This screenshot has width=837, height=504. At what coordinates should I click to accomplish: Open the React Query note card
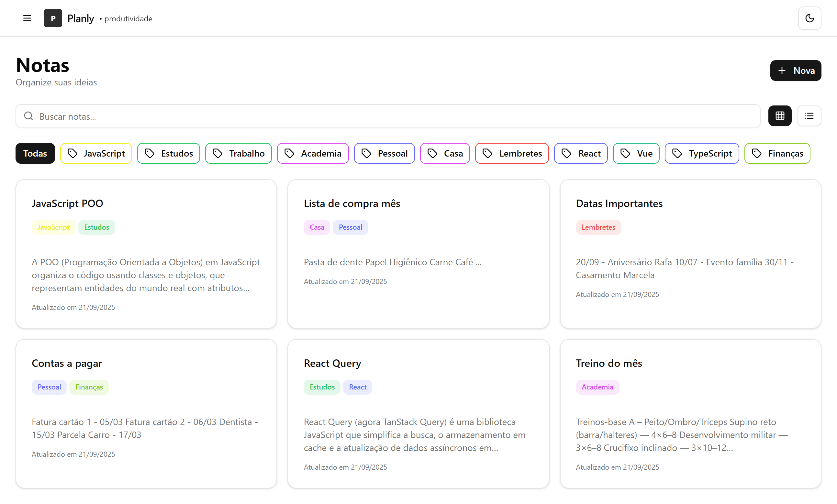[418, 414]
